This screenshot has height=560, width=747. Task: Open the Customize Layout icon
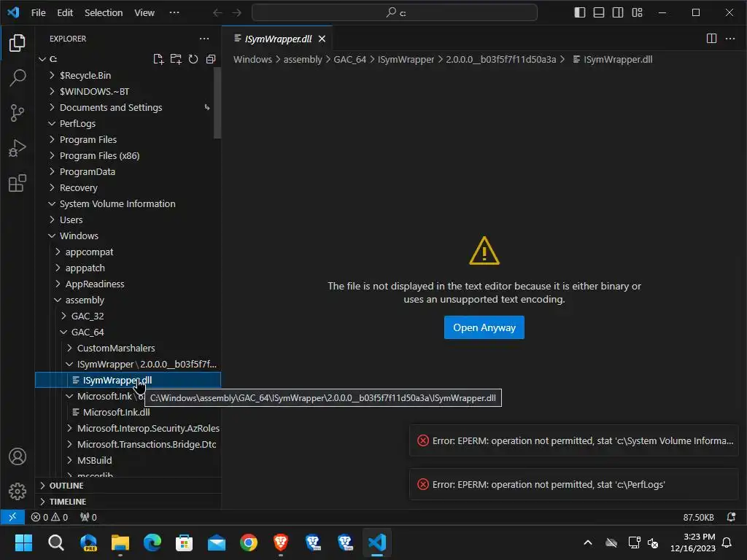637,12
